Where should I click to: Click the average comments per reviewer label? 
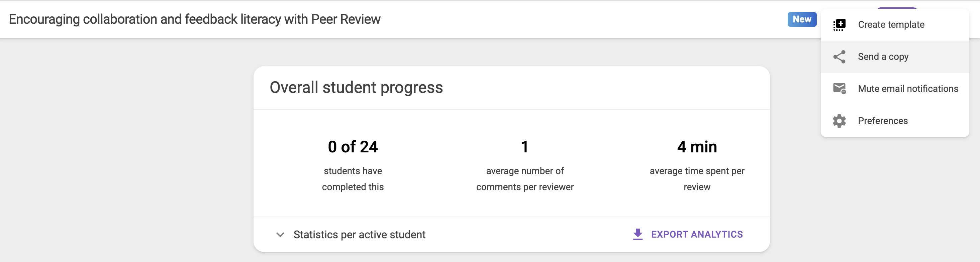pos(525,179)
